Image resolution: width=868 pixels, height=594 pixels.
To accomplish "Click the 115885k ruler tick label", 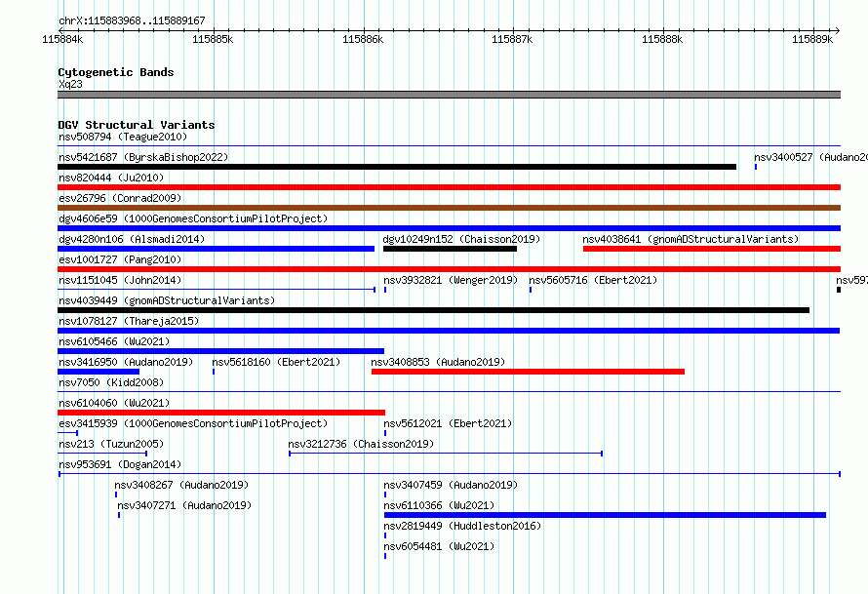I will (x=213, y=39).
